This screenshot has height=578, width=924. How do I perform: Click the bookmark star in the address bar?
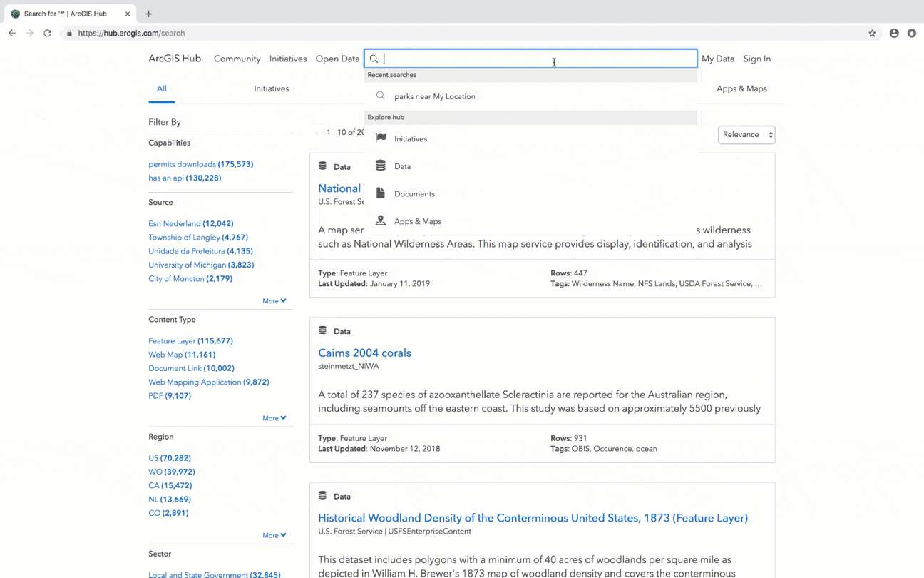click(871, 33)
